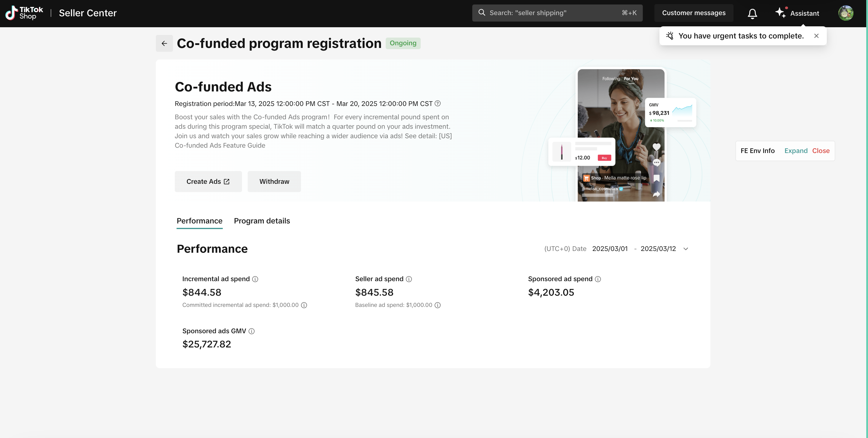
Task: Click the back arrow beside page title
Action: (x=164, y=44)
